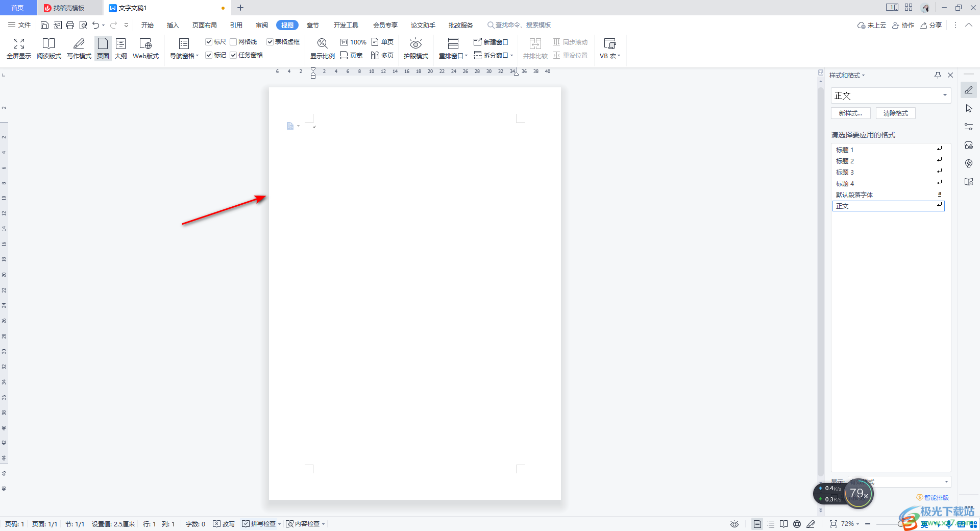Open the 页面布局 ribbon tab
The width and height of the screenshot is (980, 531).
coord(205,25)
